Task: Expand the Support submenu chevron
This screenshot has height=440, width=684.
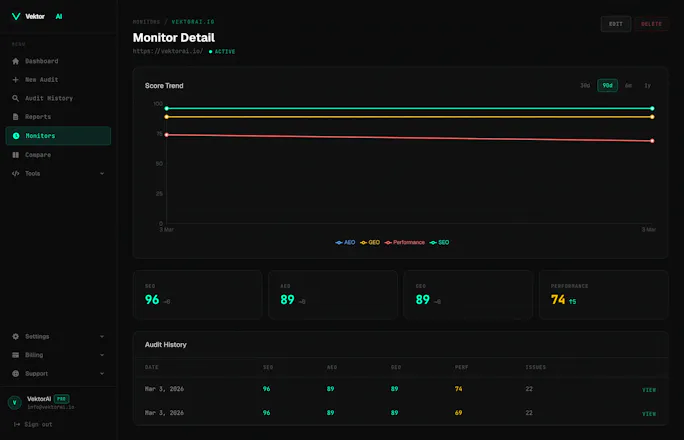Action: [102, 374]
